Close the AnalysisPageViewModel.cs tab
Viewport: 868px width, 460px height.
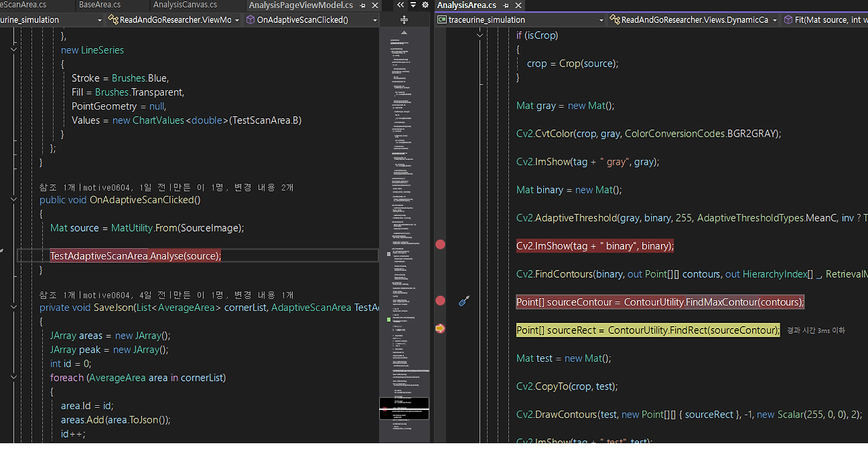click(375, 5)
